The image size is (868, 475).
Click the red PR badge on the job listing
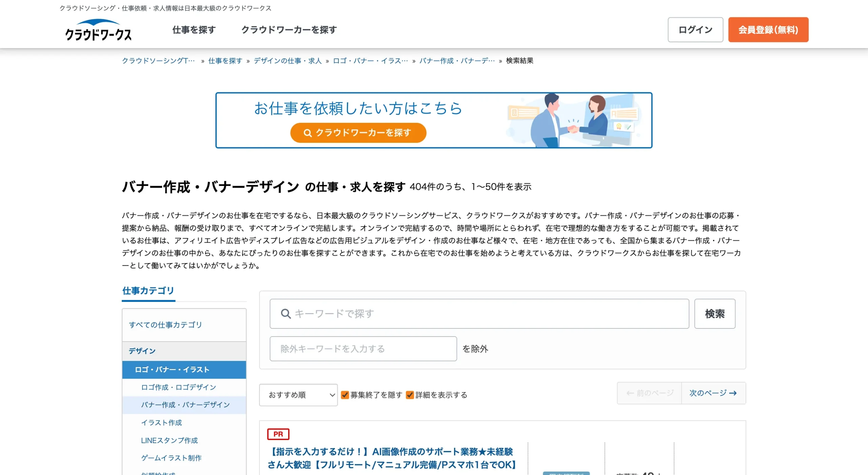pyautogui.click(x=278, y=434)
